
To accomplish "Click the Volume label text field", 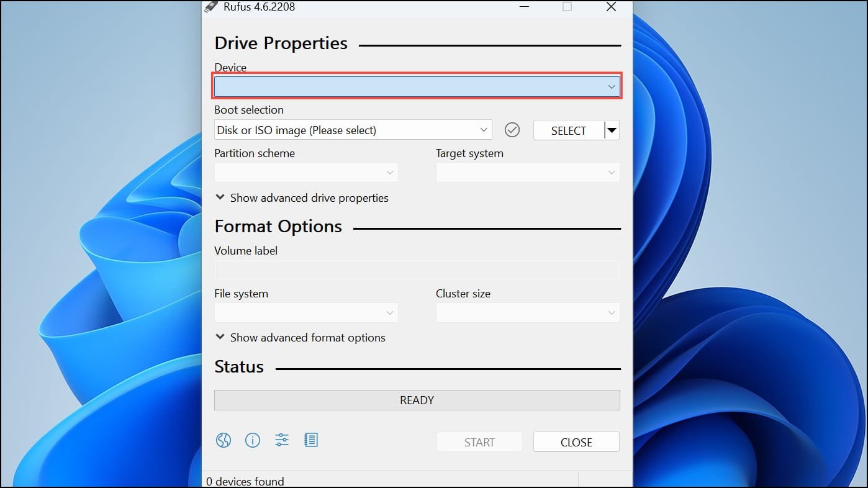I will tap(417, 270).
